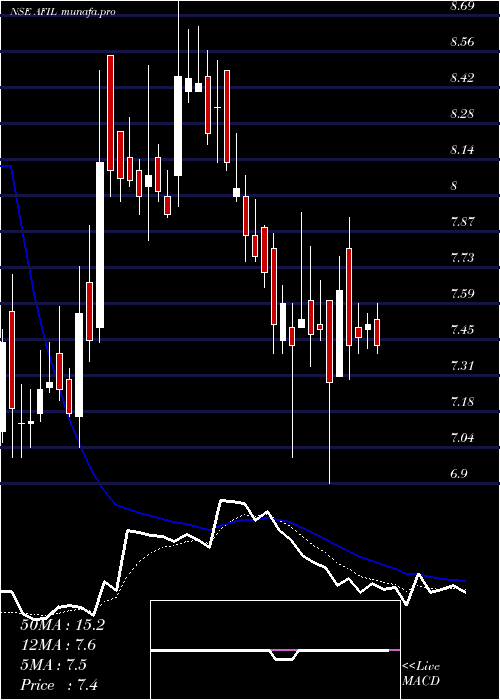Click the 5MA : 7.5 readout
The image size is (500, 700).
[54, 665]
